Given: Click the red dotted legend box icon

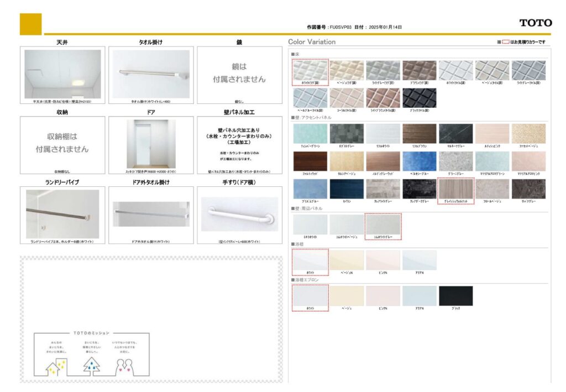Looking at the screenshot, I should 505,42.
